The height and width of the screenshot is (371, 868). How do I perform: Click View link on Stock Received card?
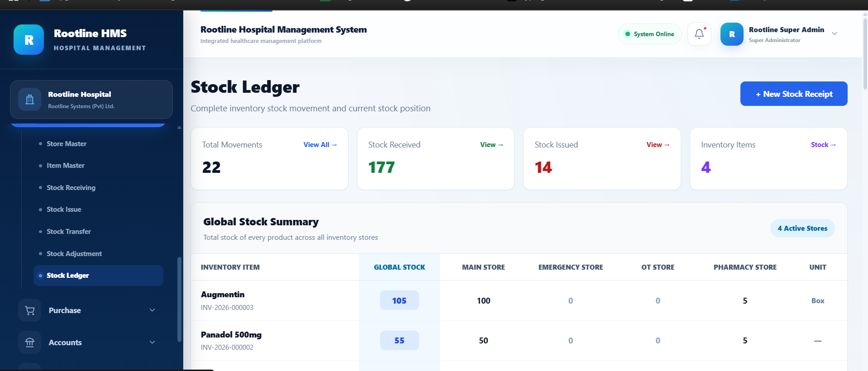pos(491,145)
